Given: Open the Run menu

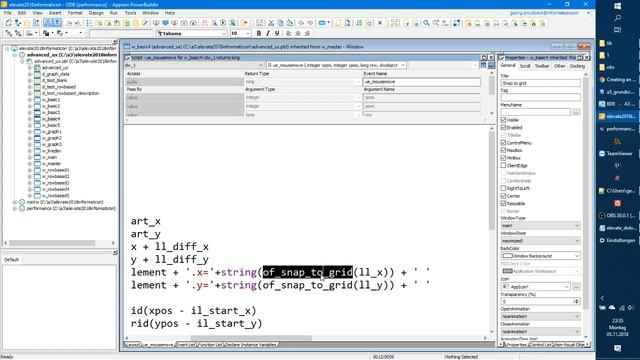Looking at the screenshot, I should [x=114, y=13].
